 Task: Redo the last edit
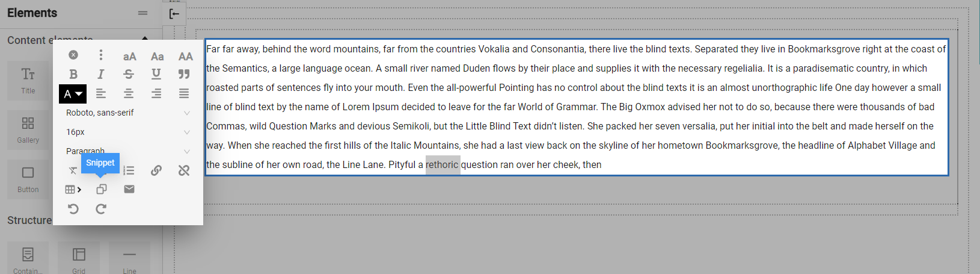coord(101,209)
